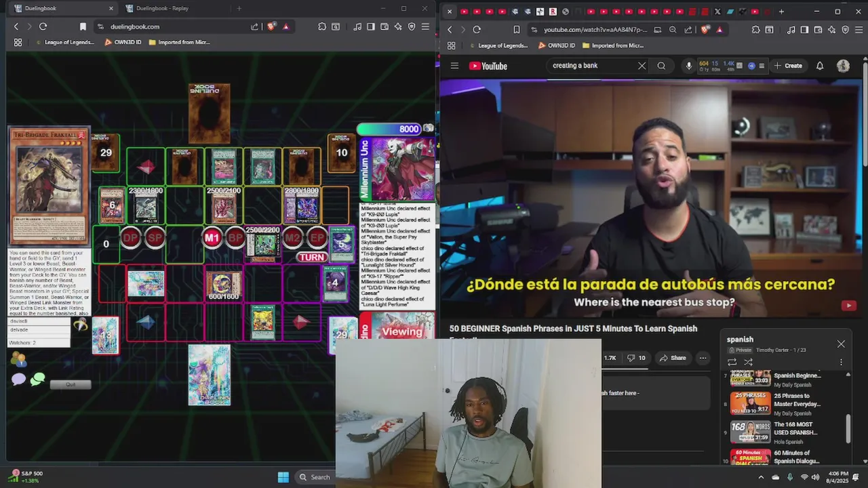Image resolution: width=868 pixels, height=488 pixels.
Task: Click the Millennium Unc avatar image
Action: point(403,169)
